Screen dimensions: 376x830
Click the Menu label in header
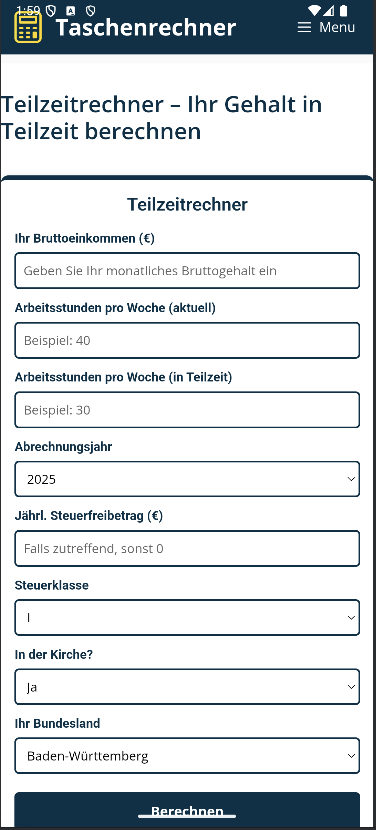pyautogui.click(x=337, y=27)
